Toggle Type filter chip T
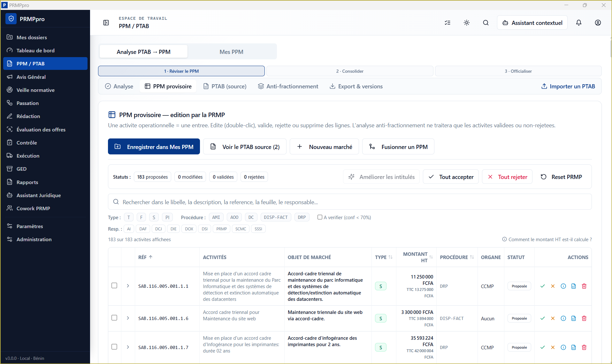The width and height of the screenshot is (612, 364). coord(129,217)
